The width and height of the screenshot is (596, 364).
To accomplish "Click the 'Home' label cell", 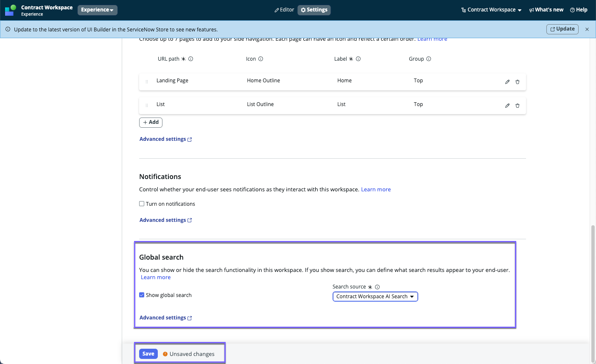I will coord(344,81).
